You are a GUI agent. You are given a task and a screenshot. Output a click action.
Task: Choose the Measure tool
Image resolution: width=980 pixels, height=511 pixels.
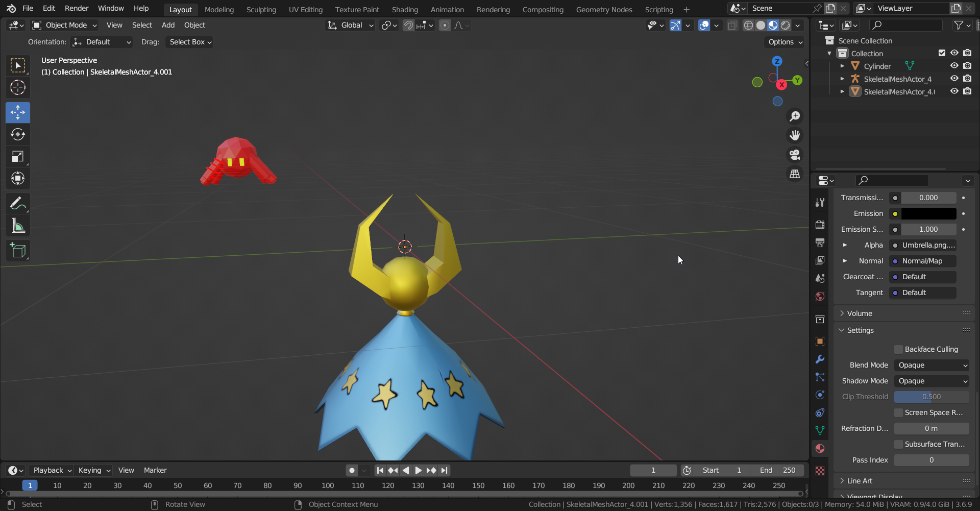[18, 225]
